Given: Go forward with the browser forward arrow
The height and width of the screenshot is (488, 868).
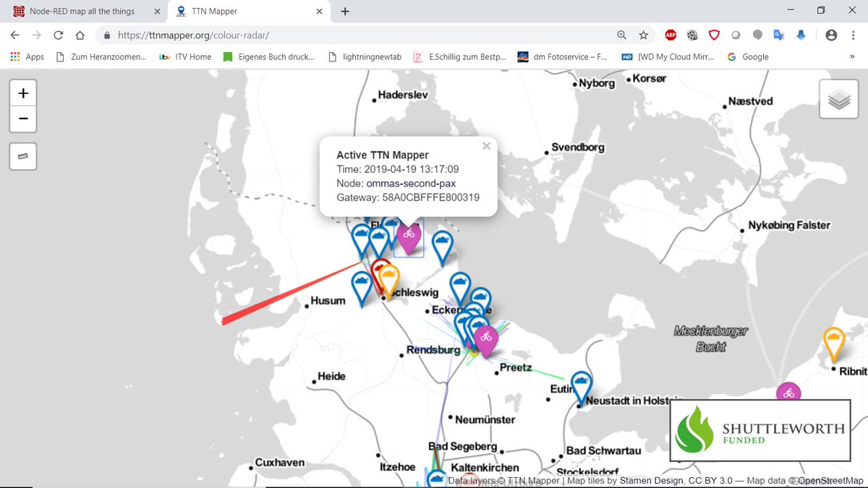Looking at the screenshot, I should click(37, 35).
